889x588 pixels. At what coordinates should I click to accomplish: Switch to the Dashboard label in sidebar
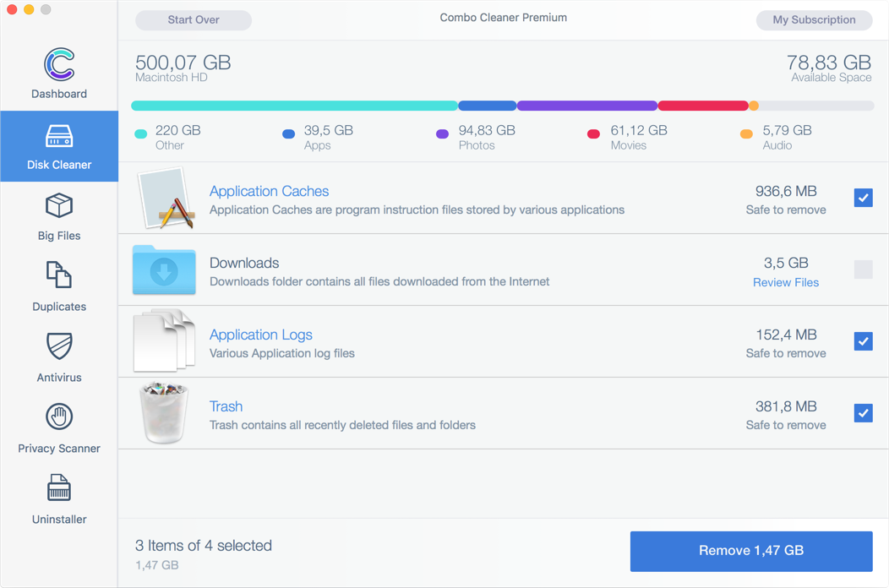(59, 94)
